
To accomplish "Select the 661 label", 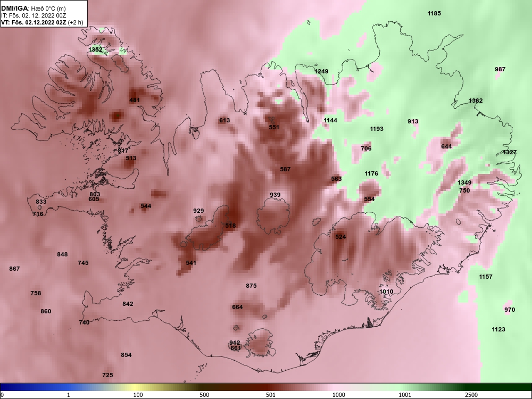I will pos(236,348).
